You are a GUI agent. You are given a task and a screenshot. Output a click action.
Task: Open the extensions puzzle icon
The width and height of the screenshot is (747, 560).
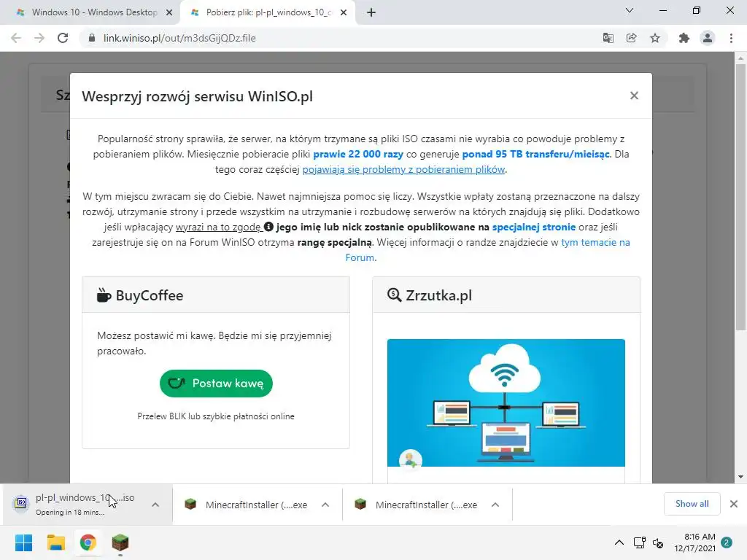pyautogui.click(x=684, y=38)
